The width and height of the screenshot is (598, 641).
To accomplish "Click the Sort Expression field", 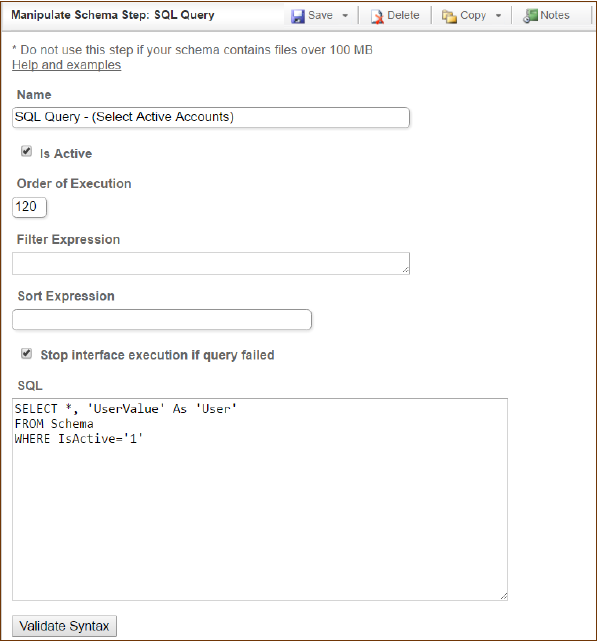I will point(162,320).
